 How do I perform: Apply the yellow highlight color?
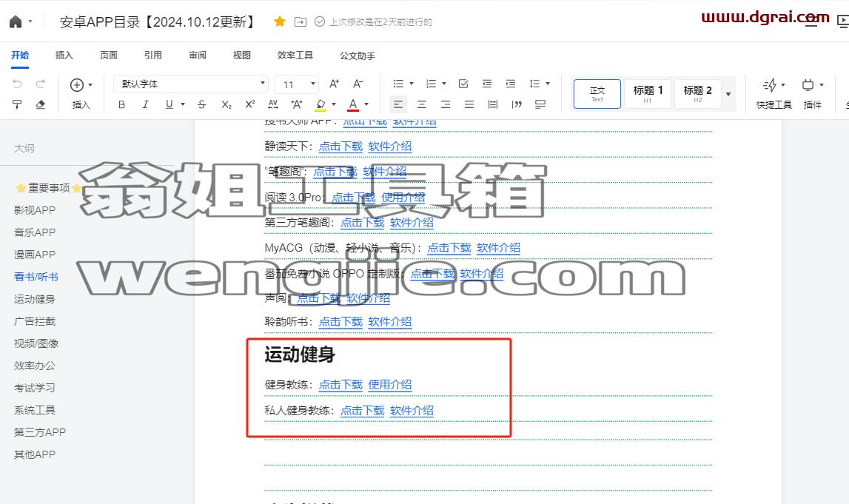click(321, 104)
